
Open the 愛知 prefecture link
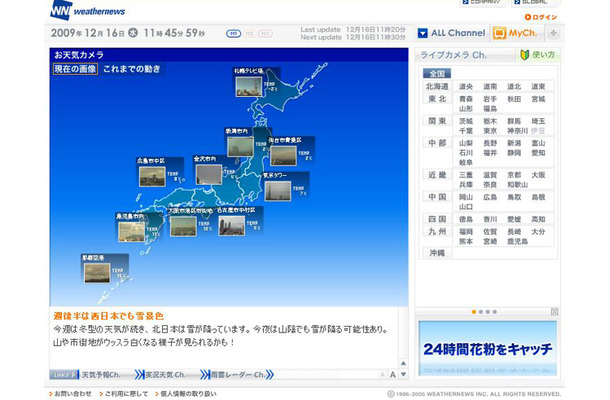538,153
